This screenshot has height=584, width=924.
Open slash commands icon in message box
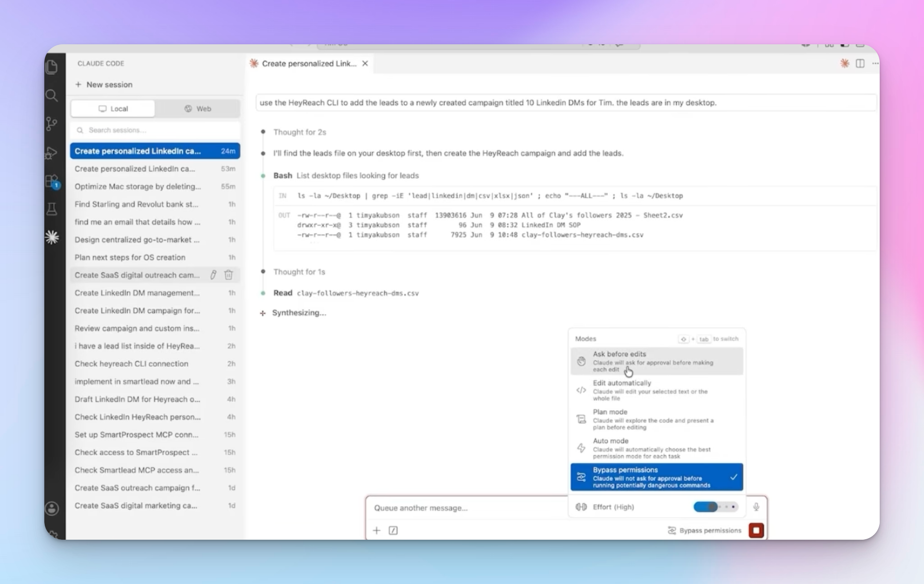tap(393, 530)
